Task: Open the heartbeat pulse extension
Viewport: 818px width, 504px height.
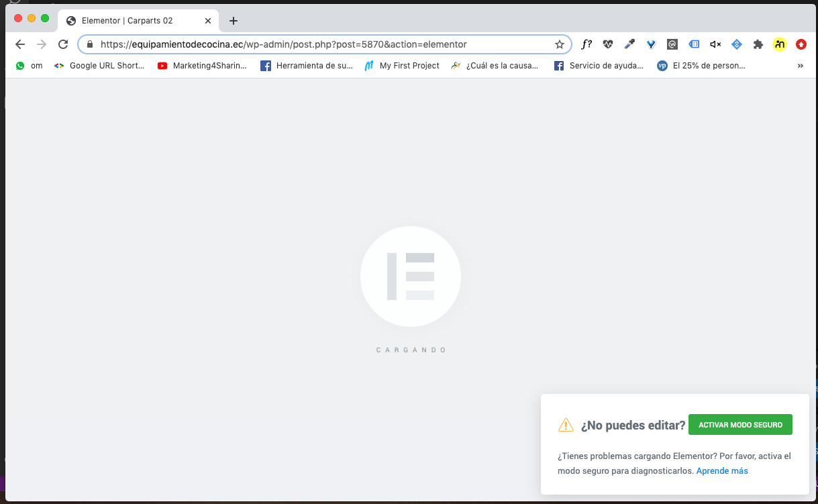Action: click(608, 44)
